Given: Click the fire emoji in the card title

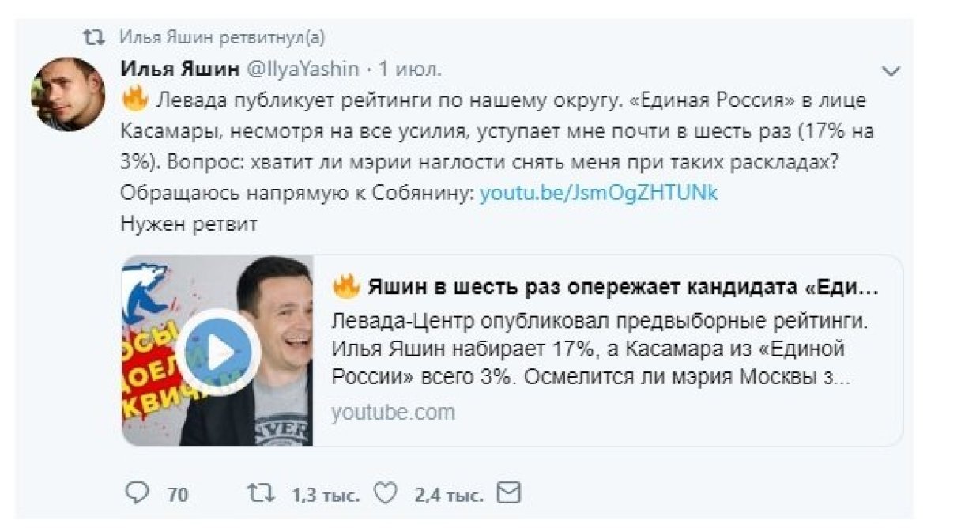Looking at the screenshot, I should (346, 287).
